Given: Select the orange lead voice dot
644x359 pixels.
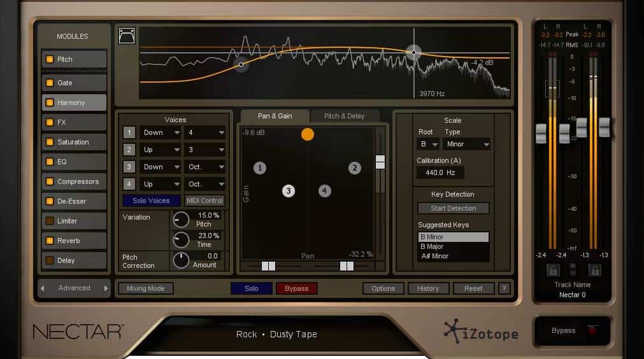Looking at the screenshot, I should point(308,134).
